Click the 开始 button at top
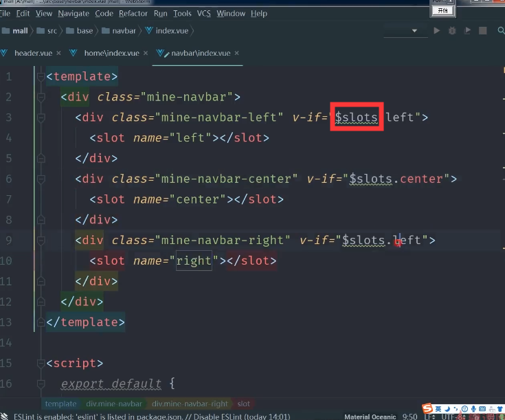505x420 pixels. 443,11
